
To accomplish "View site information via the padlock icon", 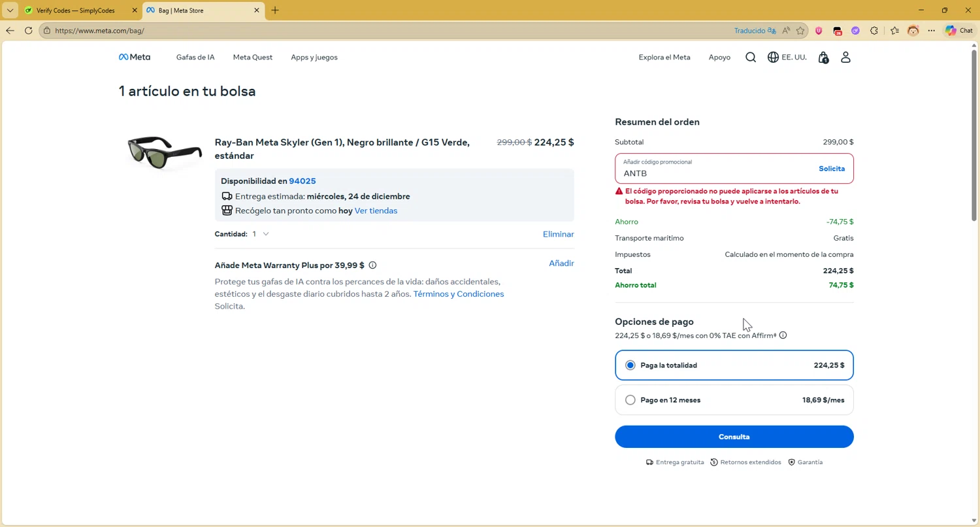I will [x=46, y=30].
